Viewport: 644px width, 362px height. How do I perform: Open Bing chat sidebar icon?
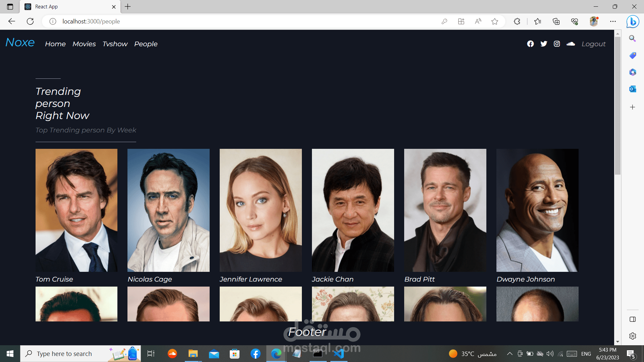(x=633, y=21)
